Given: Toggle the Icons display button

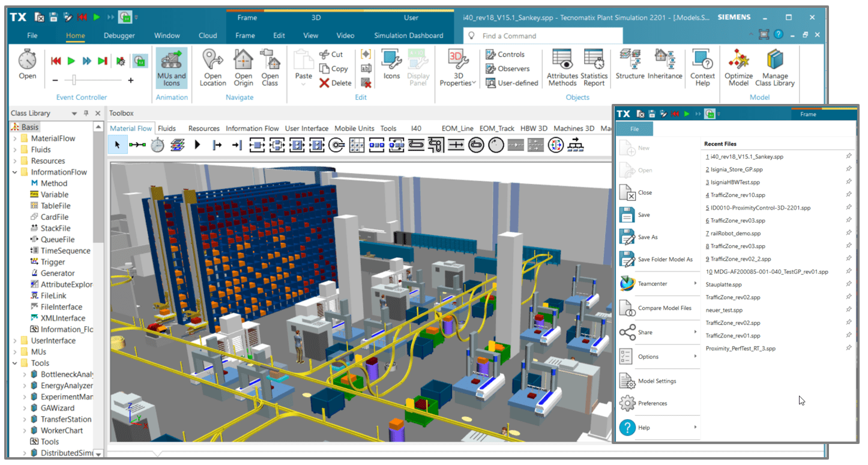Looking at the screenshot, I should pos(391,65).
